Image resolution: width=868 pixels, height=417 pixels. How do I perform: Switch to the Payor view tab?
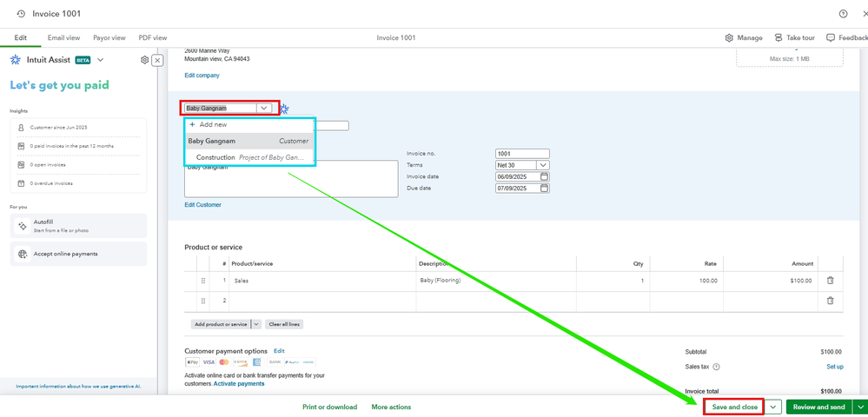point(109,37)
